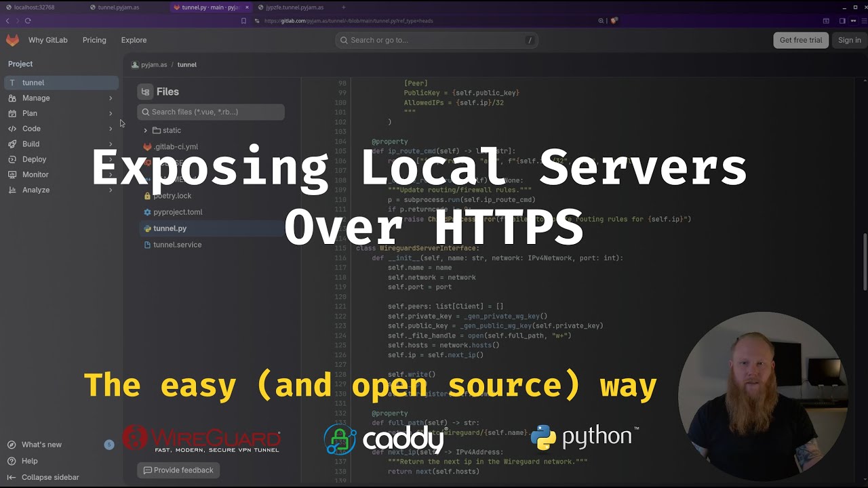Screen dimensions: 868x488
Task: Expand the Manage sidebar section
Action: click(x=111, y=98)
